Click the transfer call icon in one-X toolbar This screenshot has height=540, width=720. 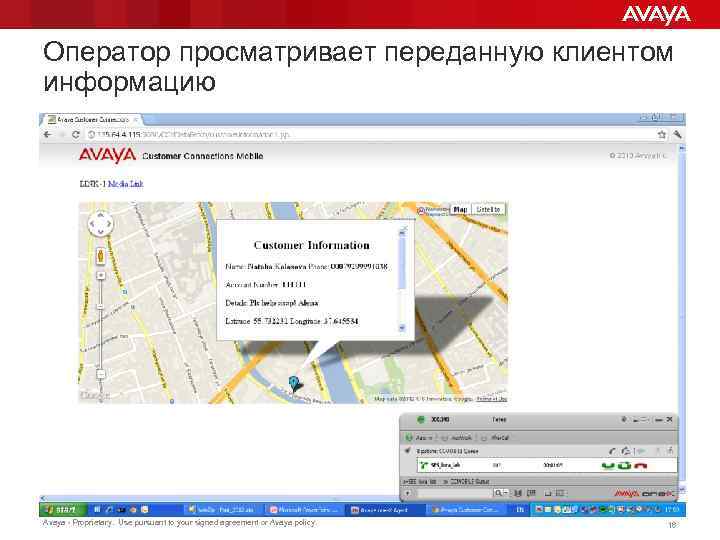point(625,451)
